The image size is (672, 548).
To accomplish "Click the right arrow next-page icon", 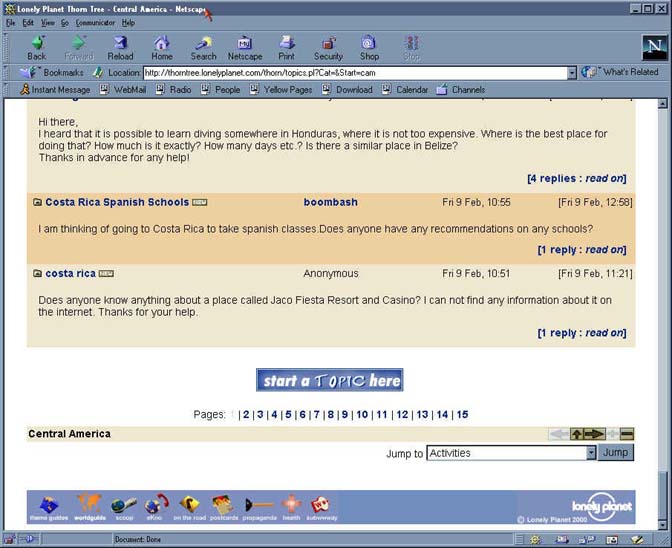I will [x=594, y=434].
